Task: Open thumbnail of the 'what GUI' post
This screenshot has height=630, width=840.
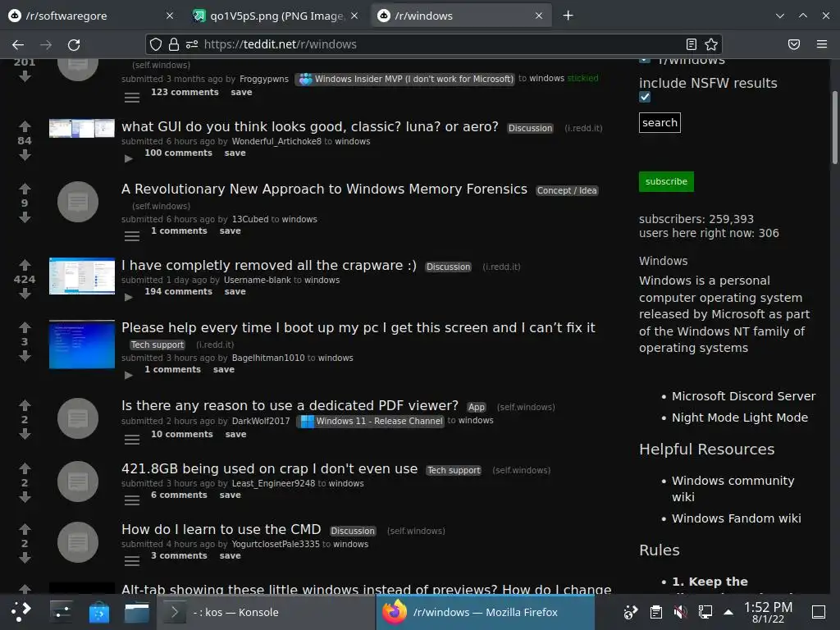Action: click(x=82, y=128)
